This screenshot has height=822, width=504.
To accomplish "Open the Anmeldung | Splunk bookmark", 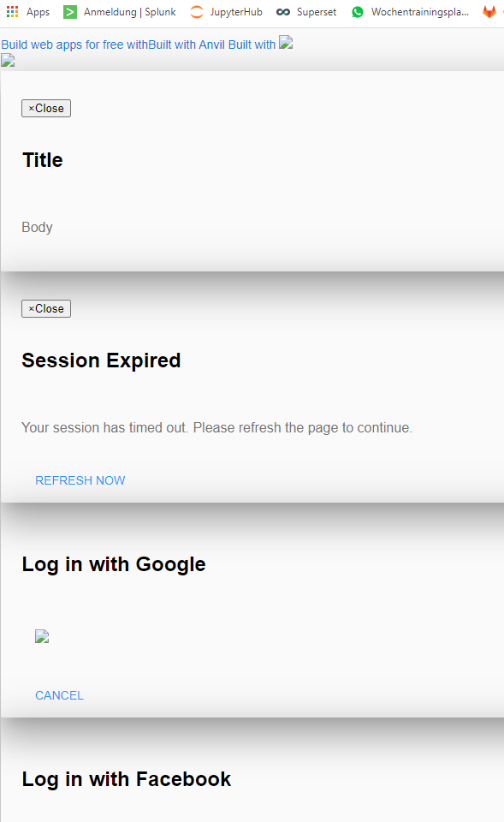I will pyautogui.click(x=120, y=11).
